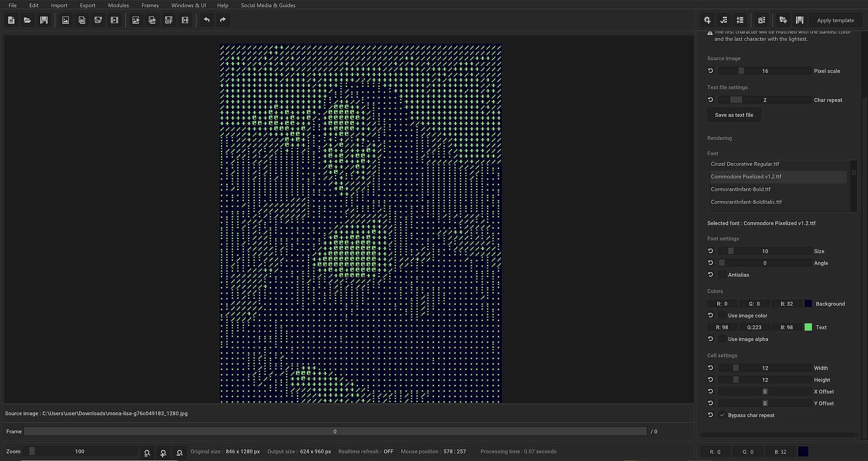Click the redo arrow icon
This screenshot has width=868, height=461.
click(223, 20)
